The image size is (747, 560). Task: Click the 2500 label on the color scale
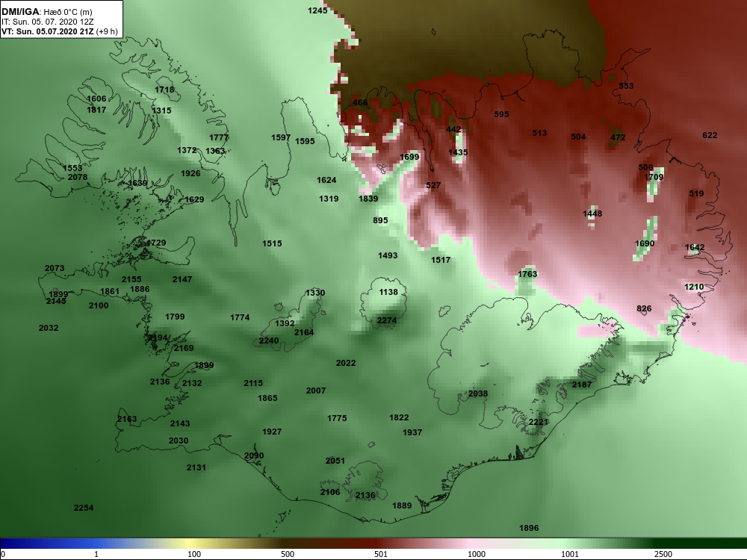(x=663, y=554)
